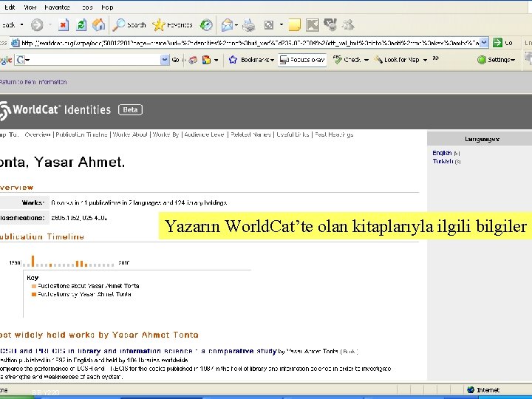Jump to Fast Headings link
The image size is (532, 399).
(x=334, y=134)
